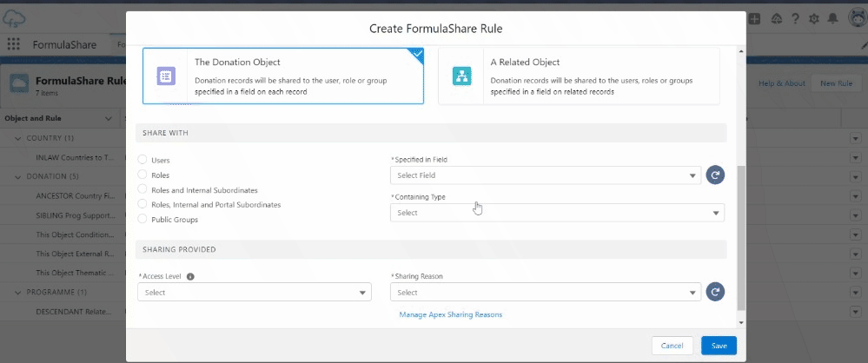Select the Users radio button
868x363 pixels.
click(x=142, y=161)
